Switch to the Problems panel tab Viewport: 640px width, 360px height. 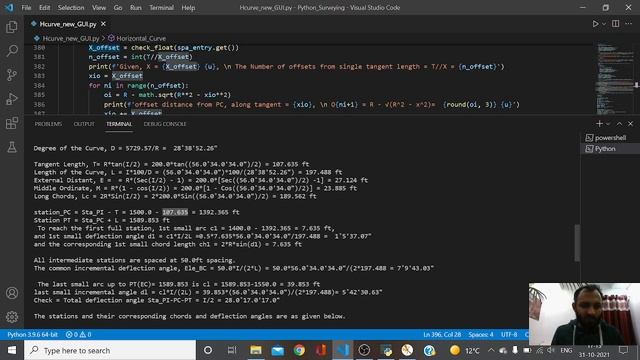(48, 124)
